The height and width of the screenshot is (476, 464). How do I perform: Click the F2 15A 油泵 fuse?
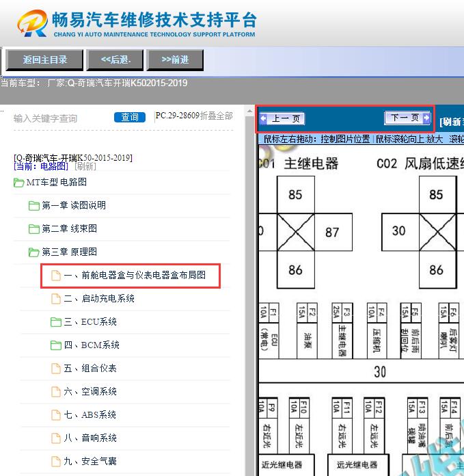tap(307, 330)
